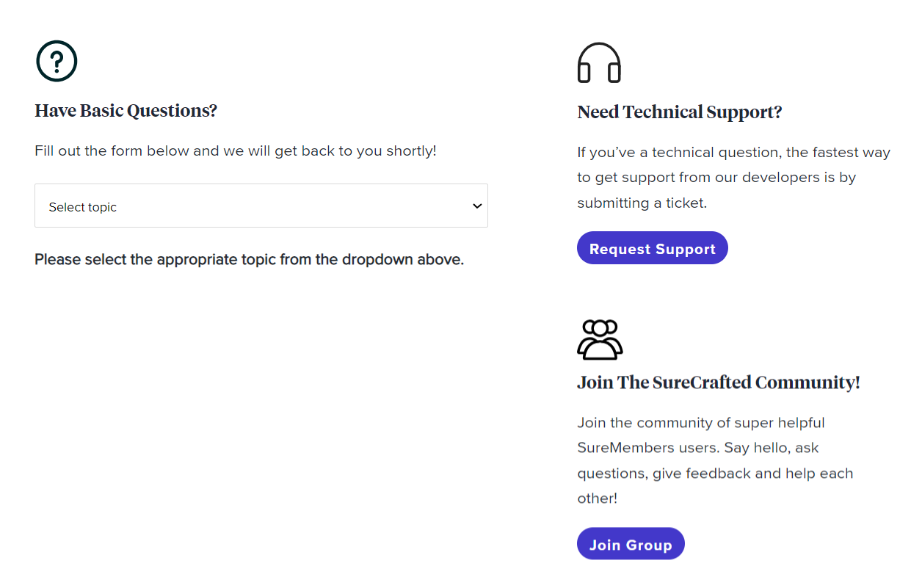Screen dimensions: 911x588
Task: Click the 'If you've a technical question' paragraph
Action: pyautogui.click(x=733, y=153)
